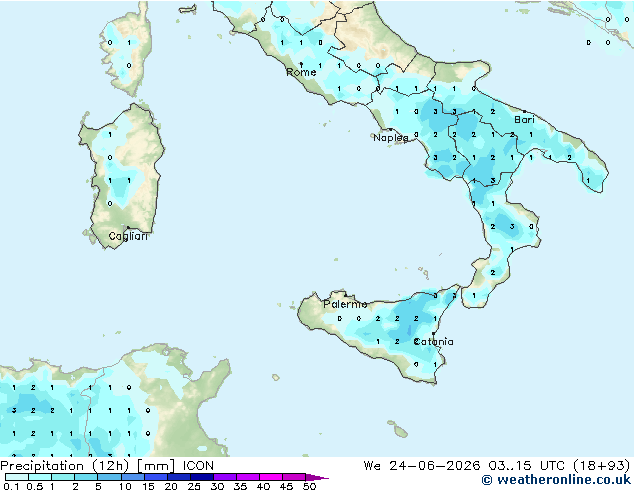Click the 'Precipitation' title word

click(42, 466)
